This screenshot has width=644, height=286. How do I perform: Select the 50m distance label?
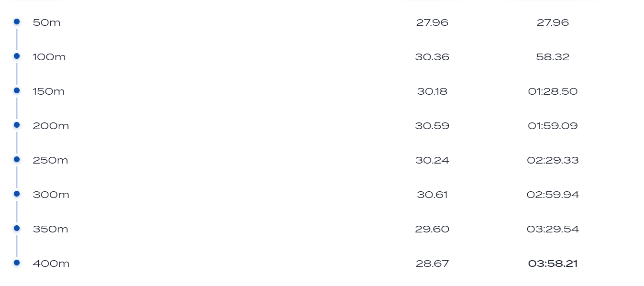coord(46,22)
